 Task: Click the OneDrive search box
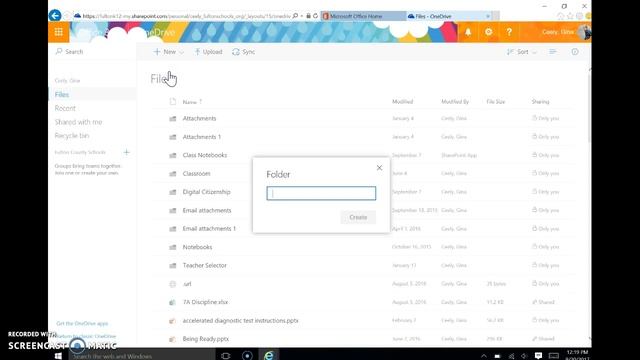(93, 52)
